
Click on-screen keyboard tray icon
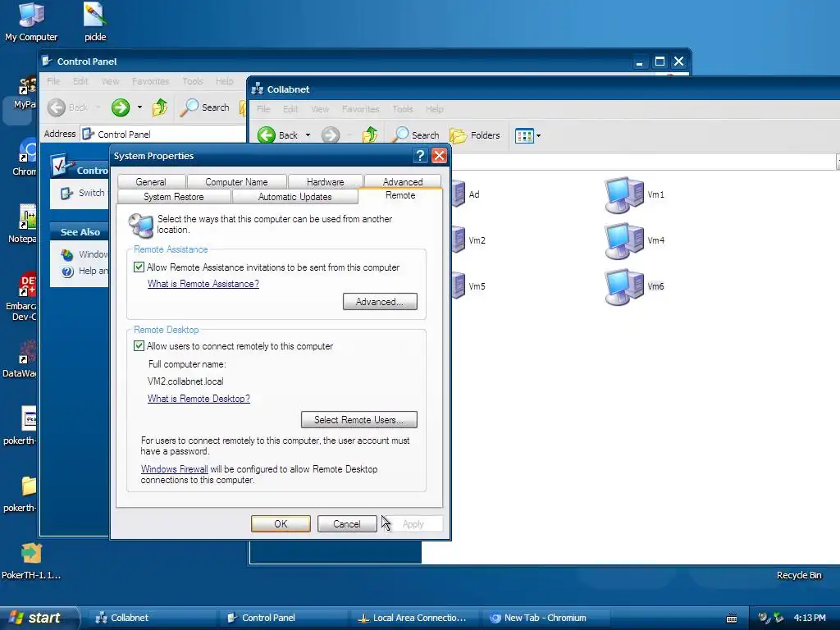(x=731, y=619)
